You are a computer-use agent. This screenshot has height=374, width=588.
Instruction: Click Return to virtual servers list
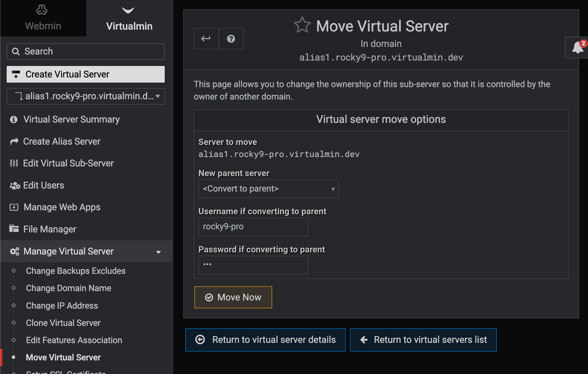[x=423, y=340]
